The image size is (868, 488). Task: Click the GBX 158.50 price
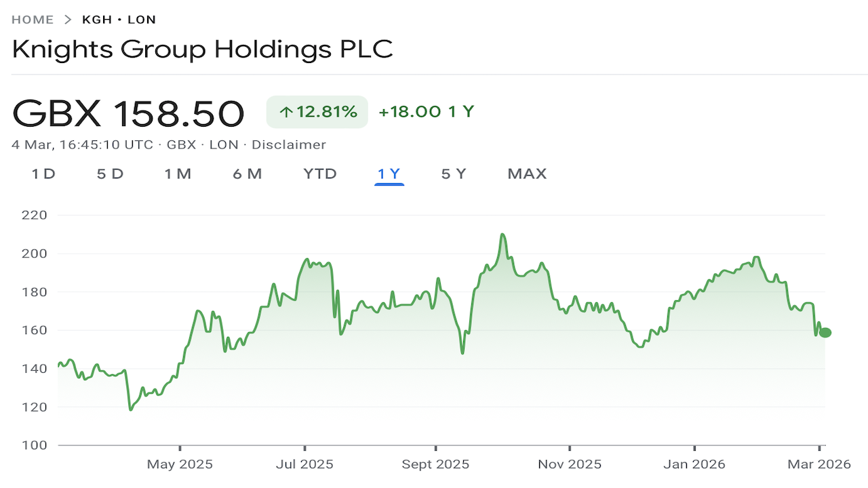click(129, 113)
